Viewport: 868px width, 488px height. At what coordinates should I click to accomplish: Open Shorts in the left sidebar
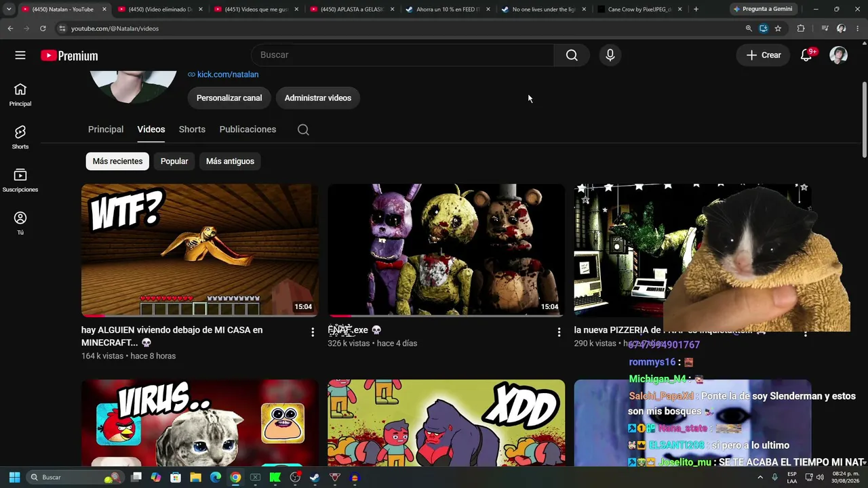(20, 138)
